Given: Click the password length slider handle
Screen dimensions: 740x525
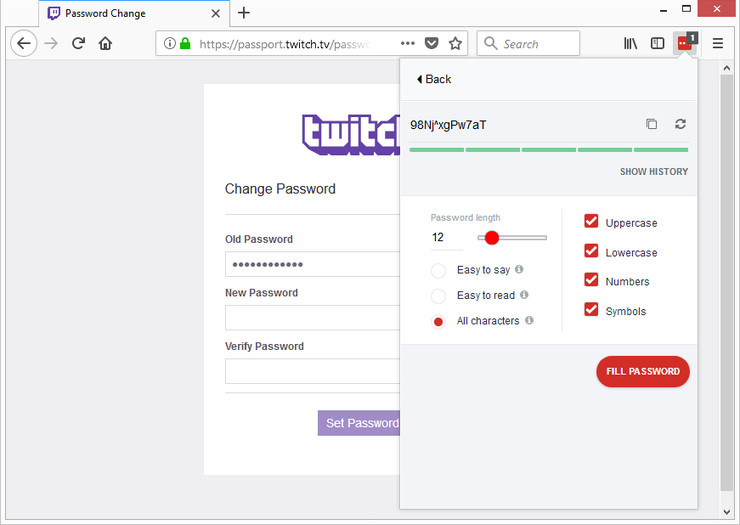Looking at the screenshot, I should (x=492, y=237).
